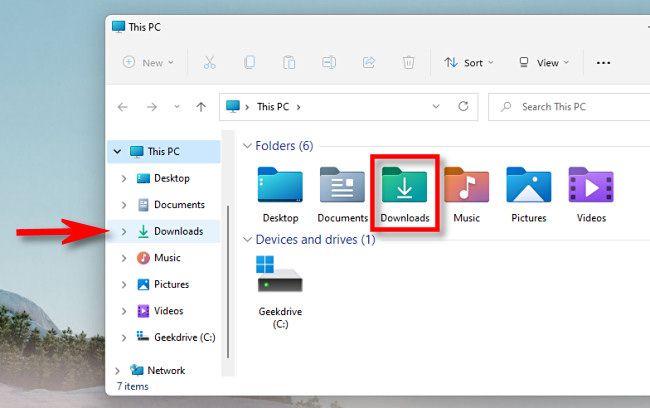Click the navigation pane scrollbar
Screen dimensions: 650x408
228,282
